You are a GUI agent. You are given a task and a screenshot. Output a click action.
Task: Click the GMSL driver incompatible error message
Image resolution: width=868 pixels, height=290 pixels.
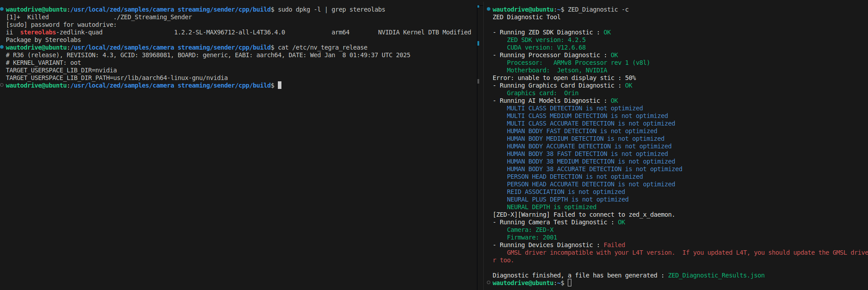680,256
